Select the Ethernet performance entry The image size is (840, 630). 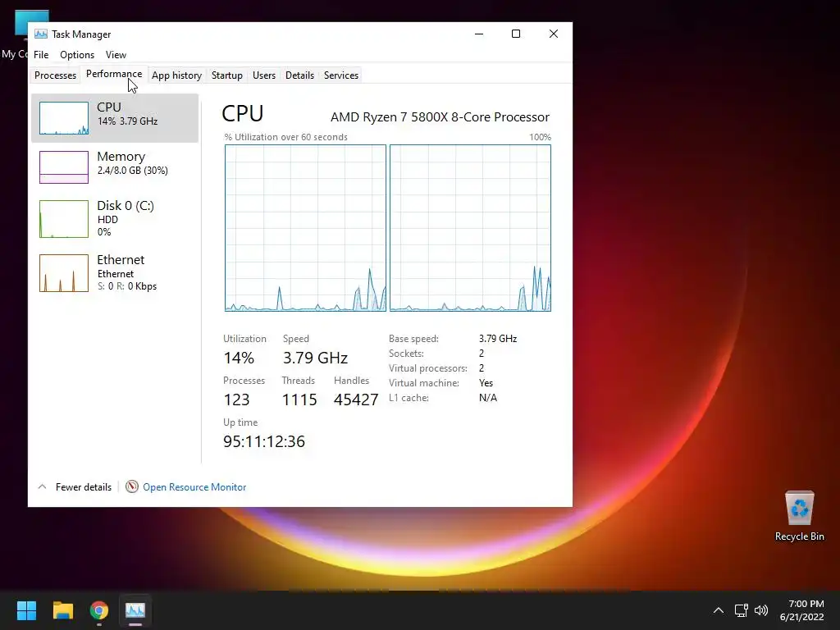pyautogui.click(x=115, y=272)
